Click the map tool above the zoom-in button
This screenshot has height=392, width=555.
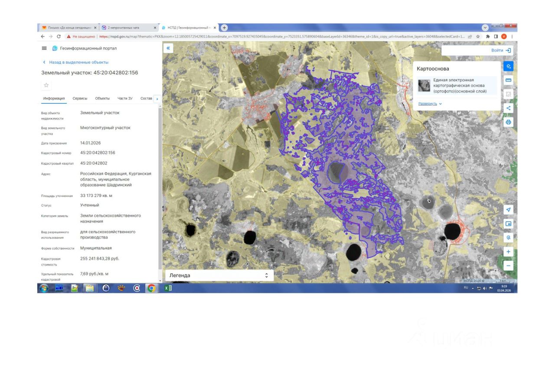tap(509, 237)
